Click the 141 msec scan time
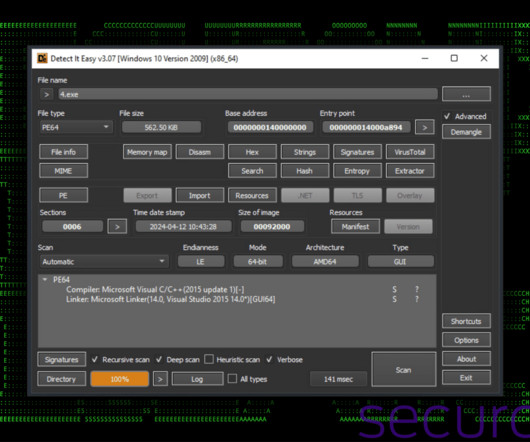 [338, 379]
